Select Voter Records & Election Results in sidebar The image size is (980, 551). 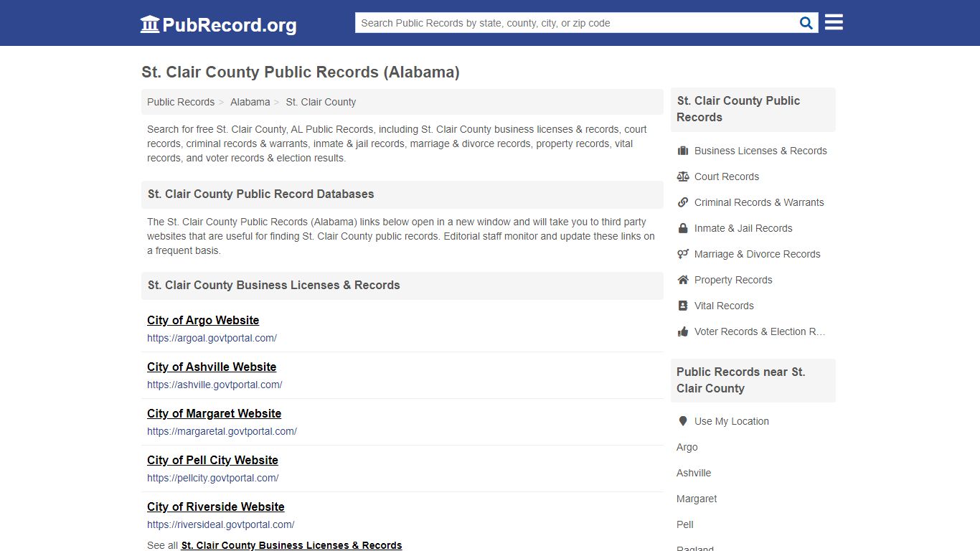(760, 331)
